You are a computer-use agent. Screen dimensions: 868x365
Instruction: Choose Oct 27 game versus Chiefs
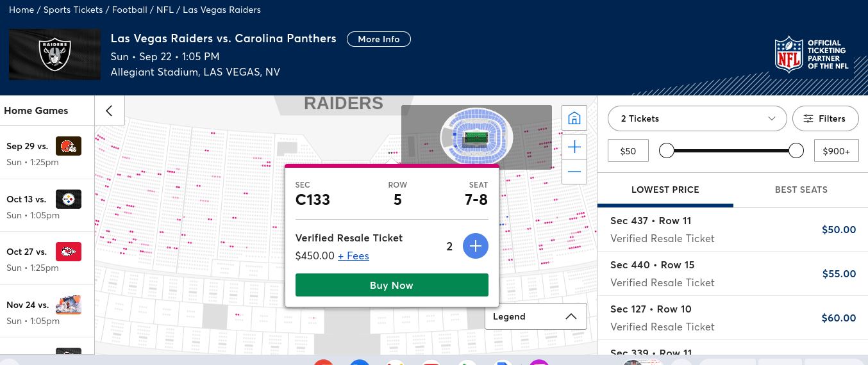click(47, 258)
